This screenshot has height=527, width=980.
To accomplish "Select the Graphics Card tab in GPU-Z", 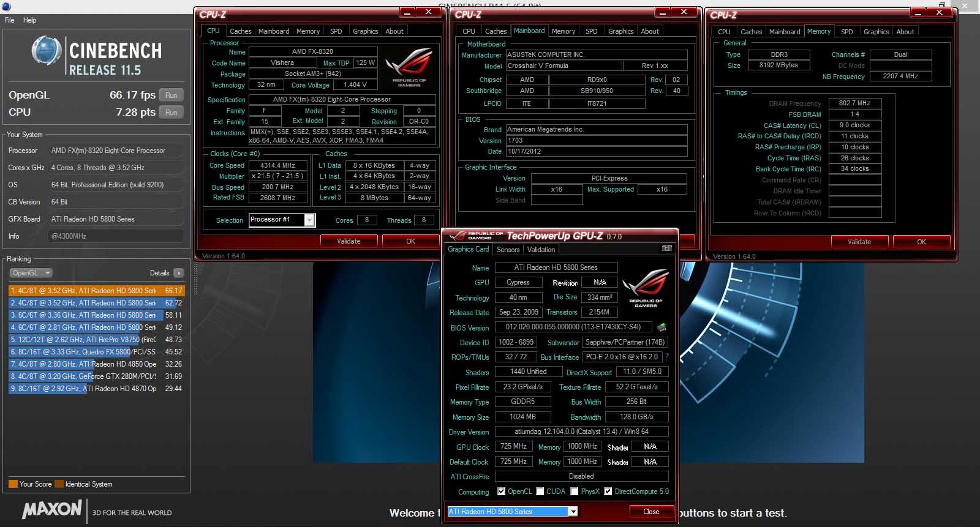I will tap(469, 249).
